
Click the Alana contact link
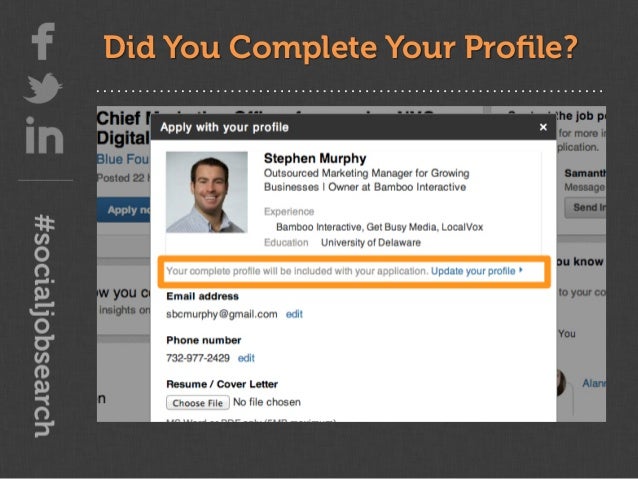594,383
